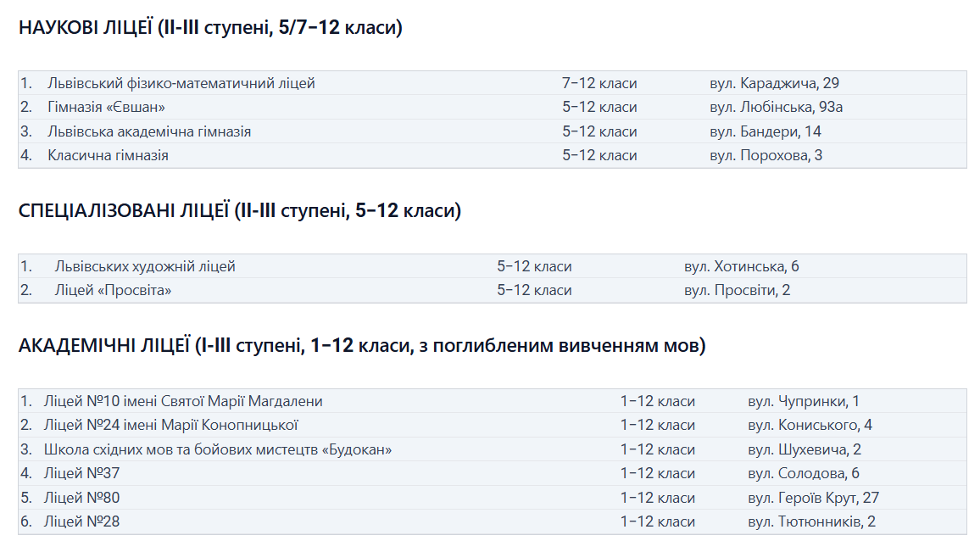Click "Ліцей «Просвіта»" in the table
This screenshot has height=552, width=980.
point(113,290)
